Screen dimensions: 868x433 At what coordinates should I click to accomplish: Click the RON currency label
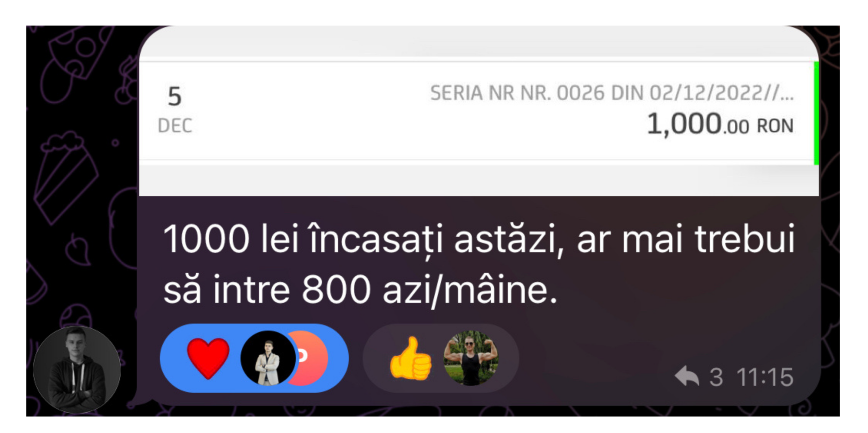click(775, 126)
